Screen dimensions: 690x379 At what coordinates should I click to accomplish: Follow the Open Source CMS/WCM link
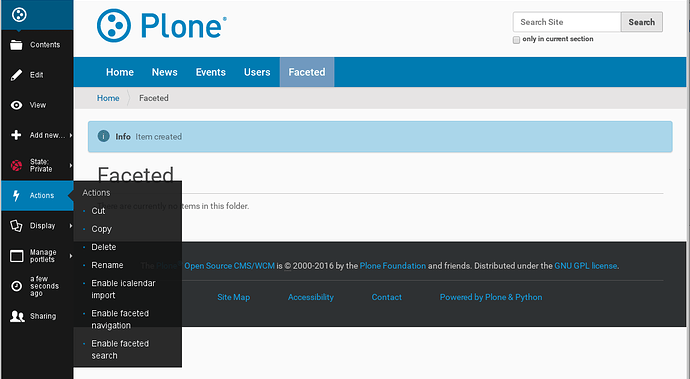[229, 266]
